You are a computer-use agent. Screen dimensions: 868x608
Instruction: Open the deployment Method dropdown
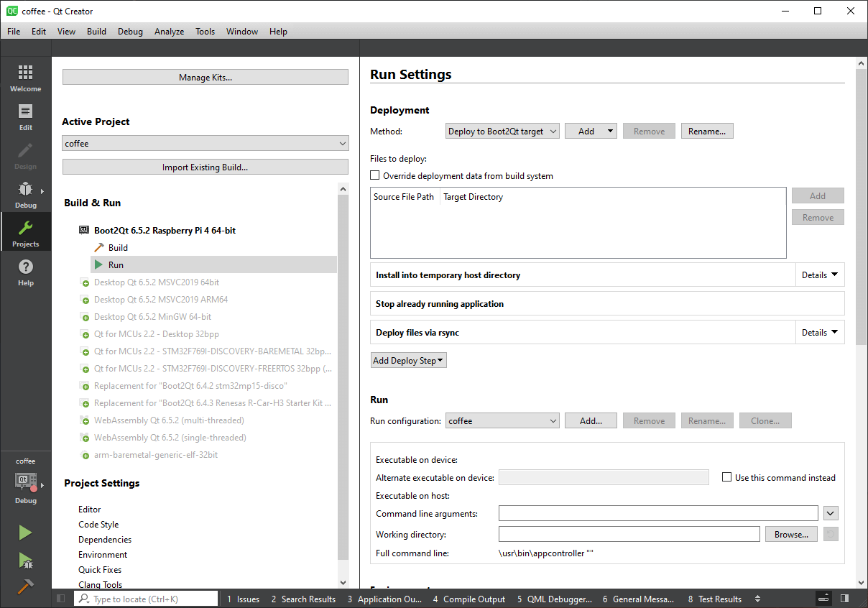(x=502, y=132)
